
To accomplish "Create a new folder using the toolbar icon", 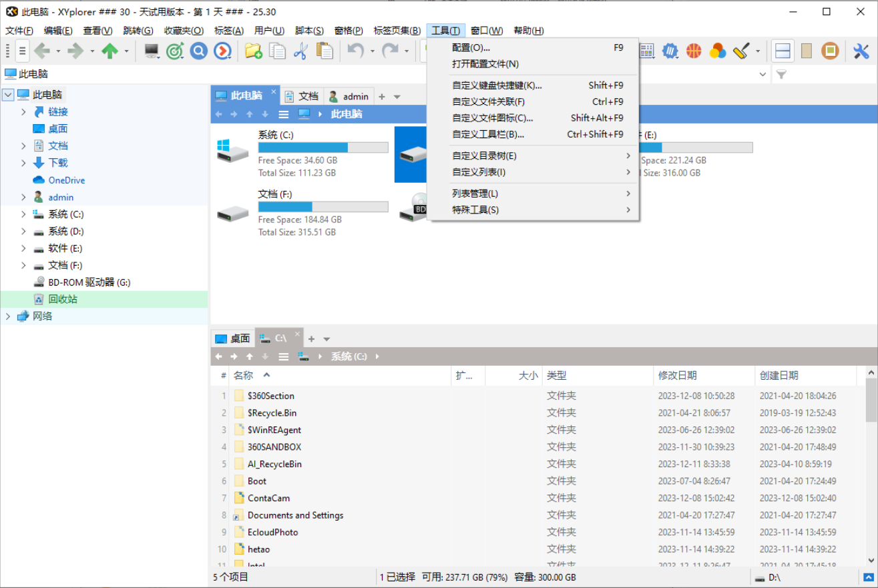I will [x=254, y=51].
